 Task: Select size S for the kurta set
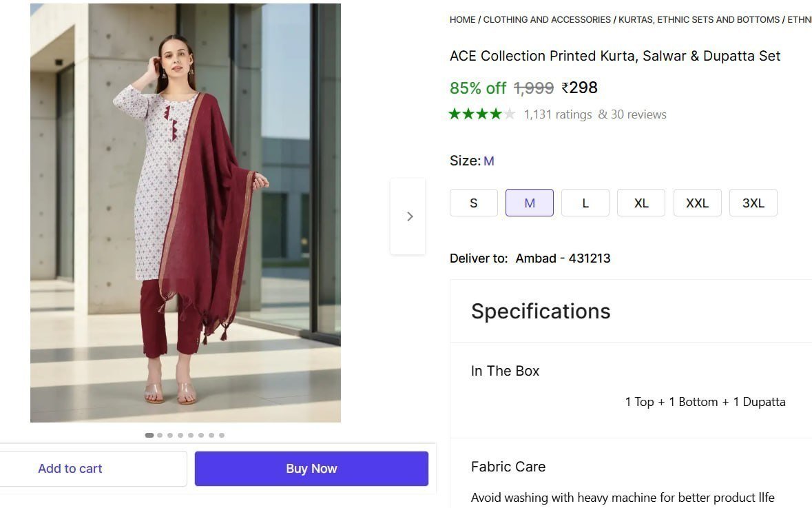click(x=473, y=203)
